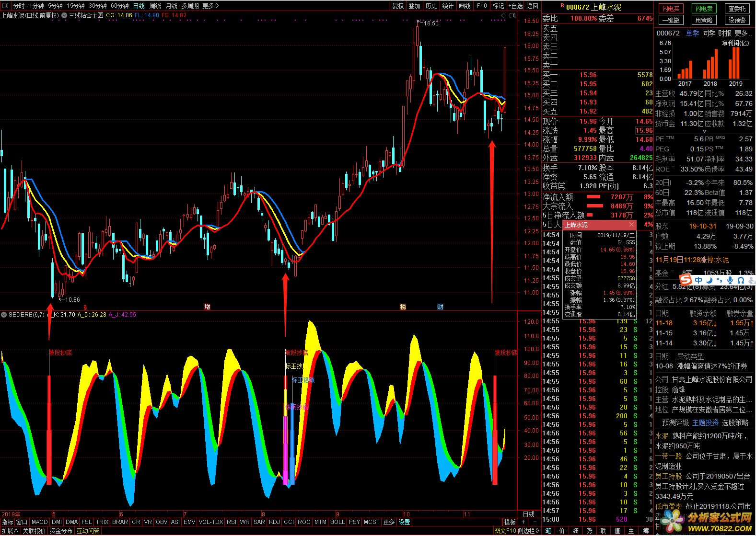Click the 复权 toolbar button

click(x=398, y=6)
